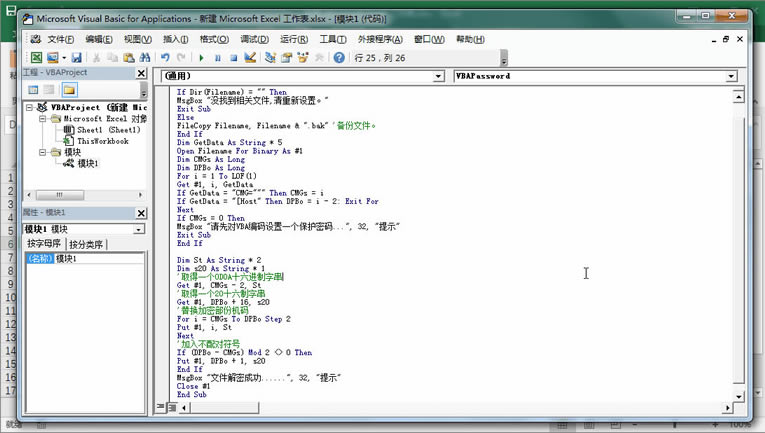Open Help with the blue question mark icon
The height and width of the screenshot is (433, 765).
[338, 58]
